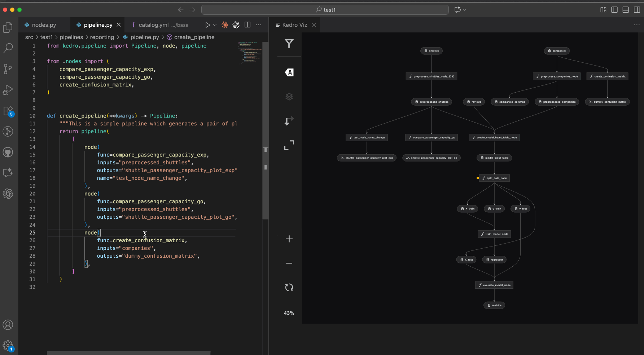
Task: Show pipeline layers in Kedro Viz
Action: point(289,96)
